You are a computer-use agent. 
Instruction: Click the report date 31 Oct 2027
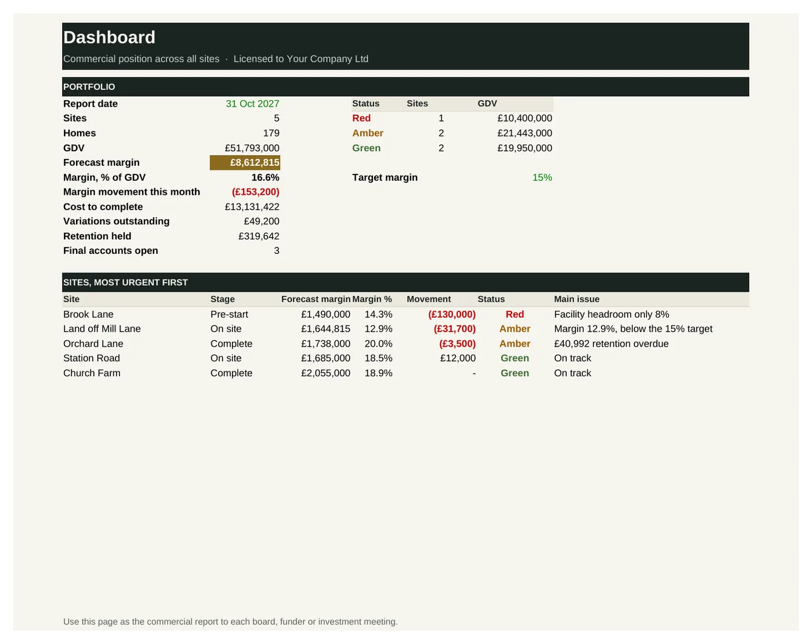tap(252, 104)
